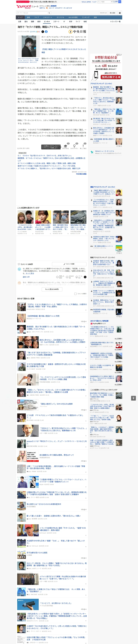This screenshot has height=644, width=138.
Task: Select the ランキング navigation tab
Action: [x=86, y=17]
